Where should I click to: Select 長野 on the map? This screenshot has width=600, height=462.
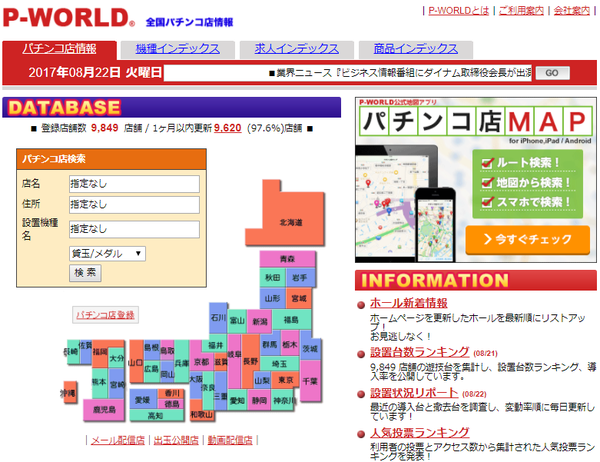pyautogui.click(x=251, y=361)
